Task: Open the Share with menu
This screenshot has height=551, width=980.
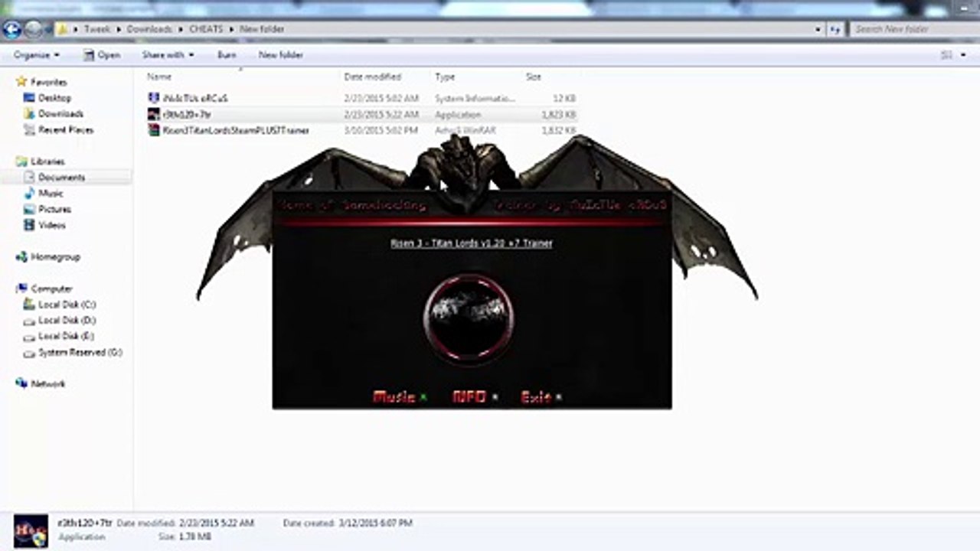Action: (168, 55)
